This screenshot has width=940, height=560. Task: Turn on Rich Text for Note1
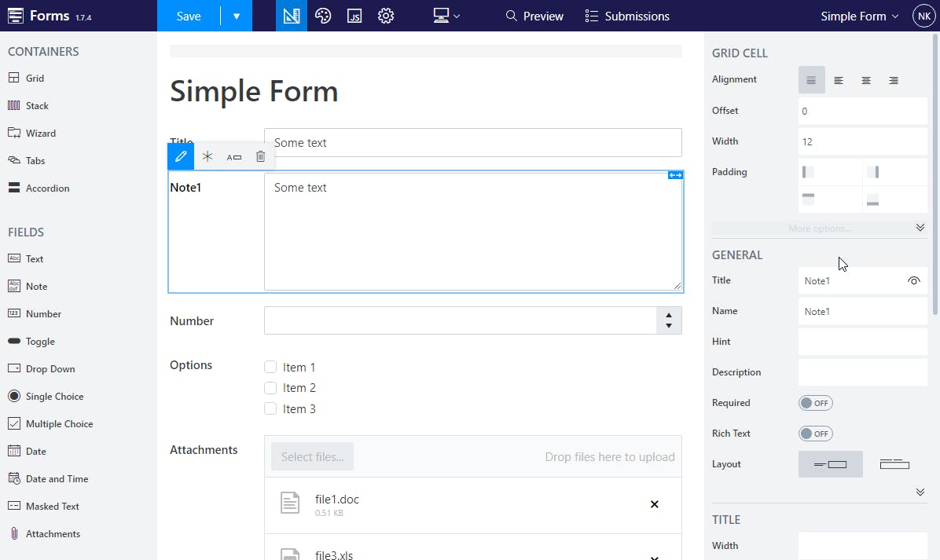click(815, 433)
